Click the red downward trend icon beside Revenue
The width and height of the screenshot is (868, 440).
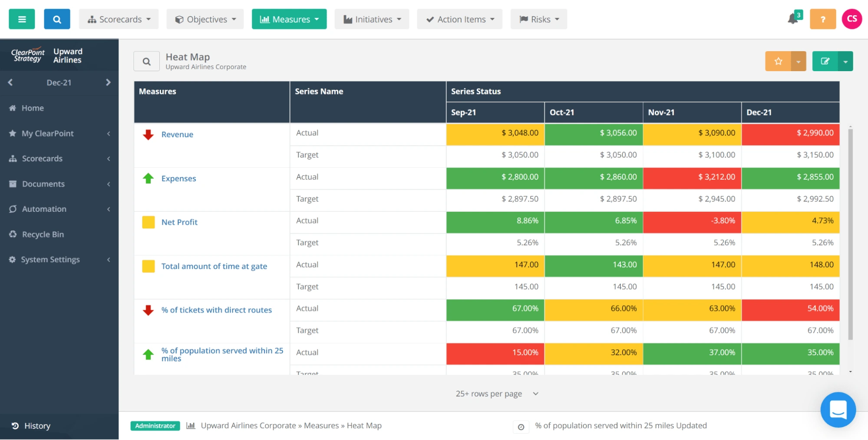coord(148,135)
